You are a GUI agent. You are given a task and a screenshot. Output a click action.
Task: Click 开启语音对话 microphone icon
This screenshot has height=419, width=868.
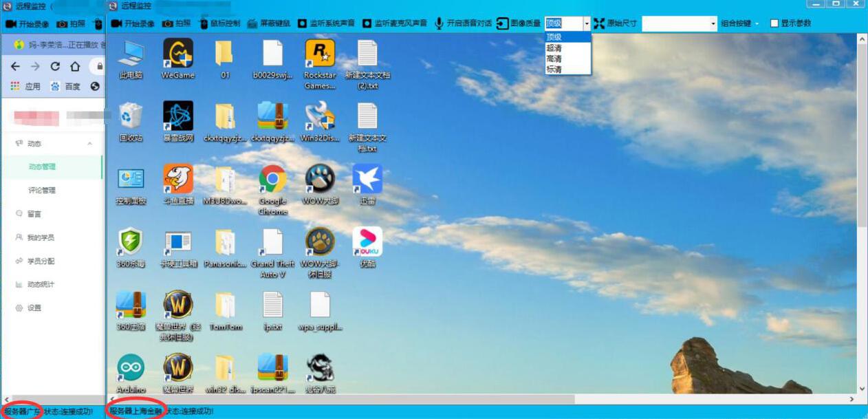(439, 23)
